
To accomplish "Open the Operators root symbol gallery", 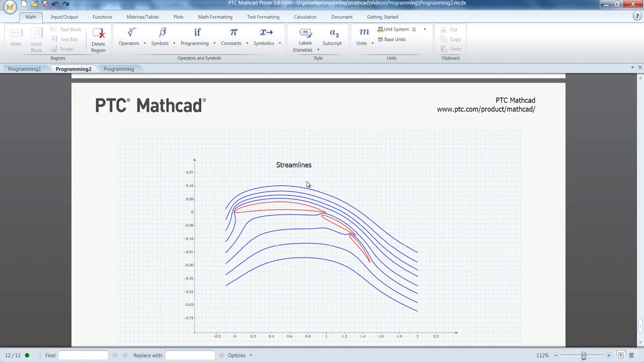I will coord(131,33).
